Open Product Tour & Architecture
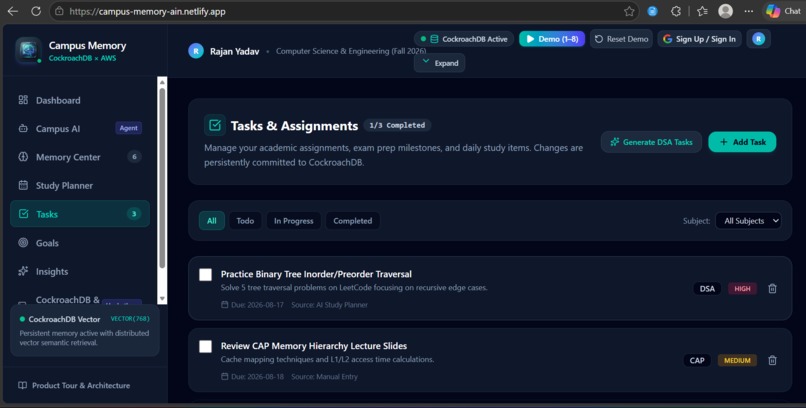 click(74, 385)
